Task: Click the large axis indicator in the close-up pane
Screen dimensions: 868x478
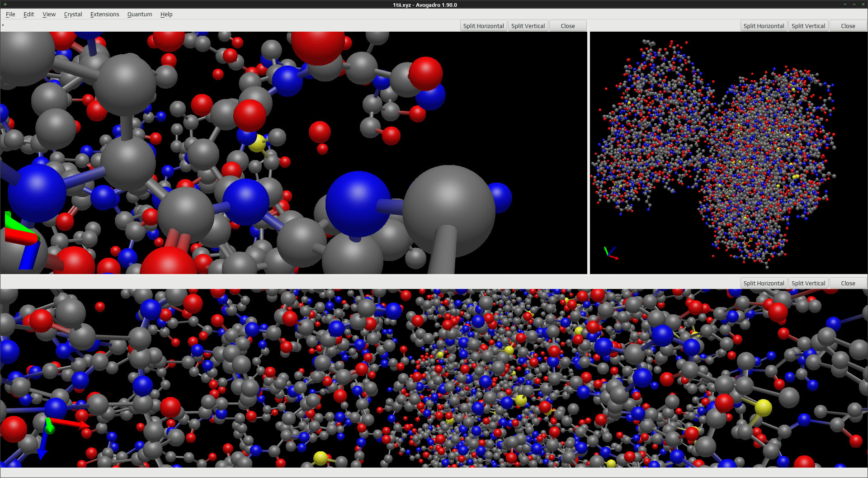Action: coord(22,241)
